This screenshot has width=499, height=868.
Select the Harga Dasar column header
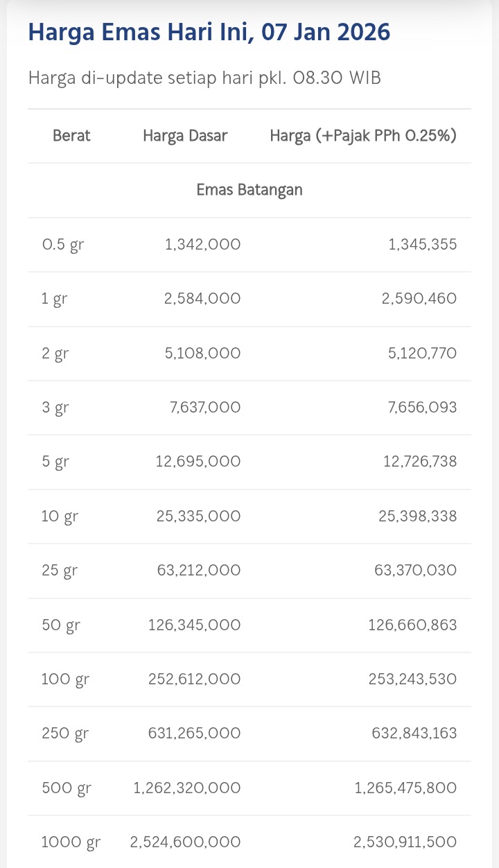point(185,136)
